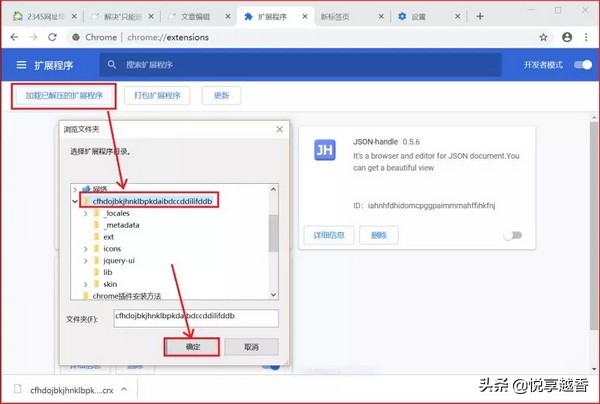Close the 浏览文件夹 dialog with the X
This screenshot has height=404, width=600.
(x=280, y=129)
